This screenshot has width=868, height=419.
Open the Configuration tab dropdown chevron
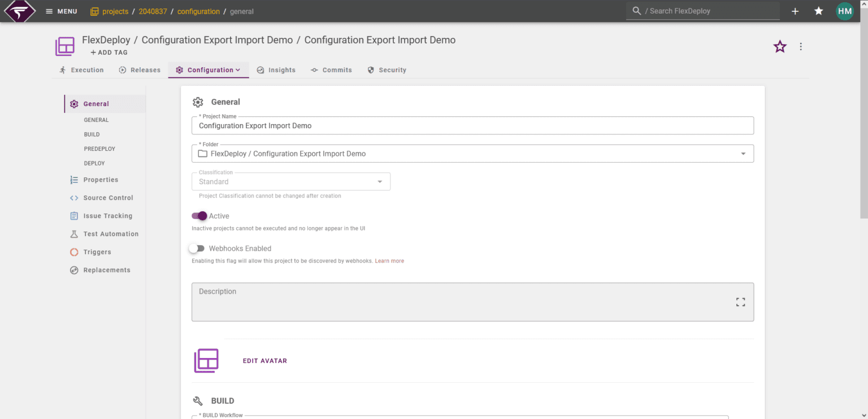point(238,70)
